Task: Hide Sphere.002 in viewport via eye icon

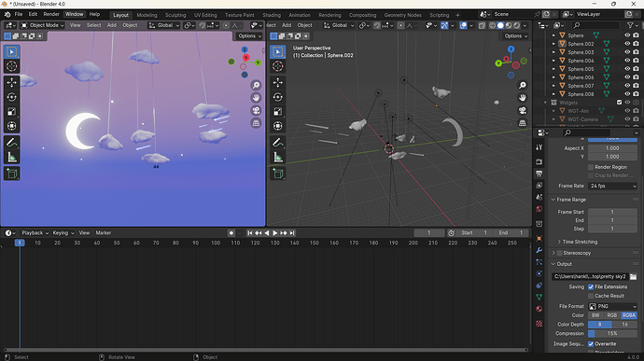Action: tap(627, 44)
